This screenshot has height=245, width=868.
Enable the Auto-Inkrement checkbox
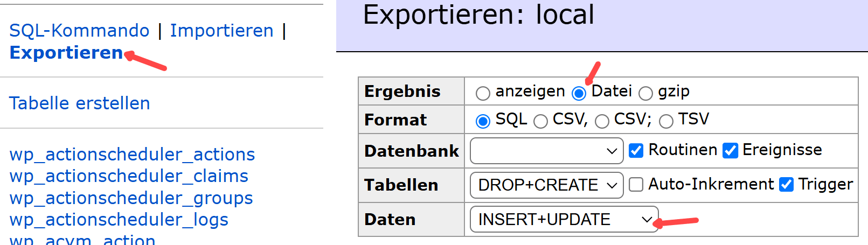click(x=636, y=185)
